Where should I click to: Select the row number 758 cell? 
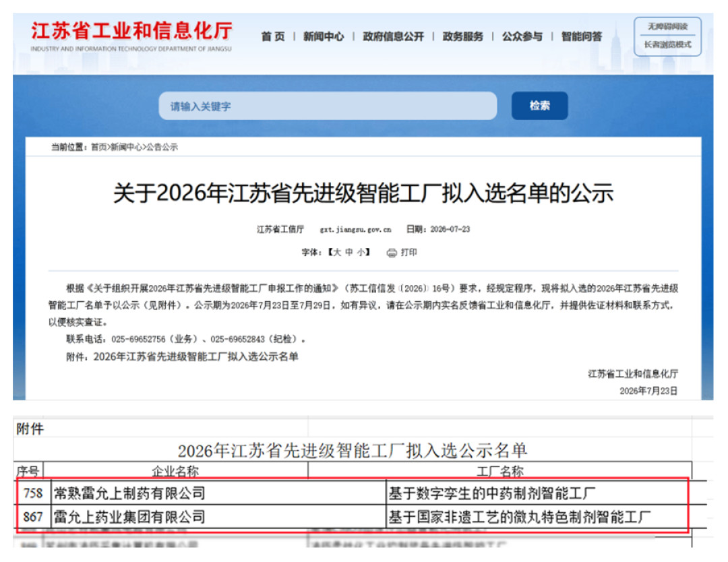point(33,493)
